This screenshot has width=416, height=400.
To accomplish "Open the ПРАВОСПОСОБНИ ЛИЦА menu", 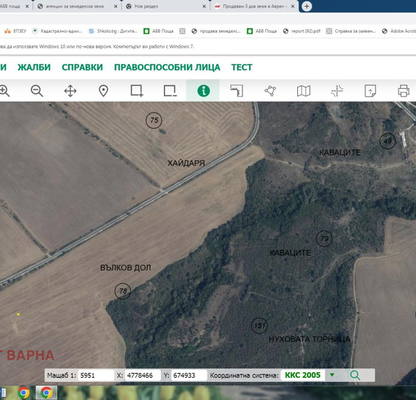I will [x=167, y=67].
